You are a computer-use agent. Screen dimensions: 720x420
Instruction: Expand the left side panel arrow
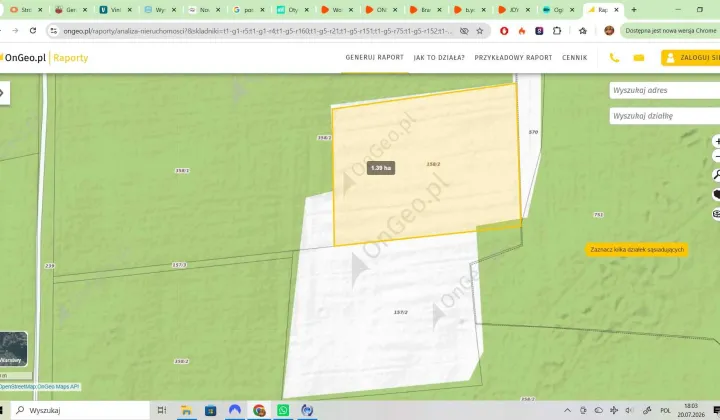[x=4, y=93]
